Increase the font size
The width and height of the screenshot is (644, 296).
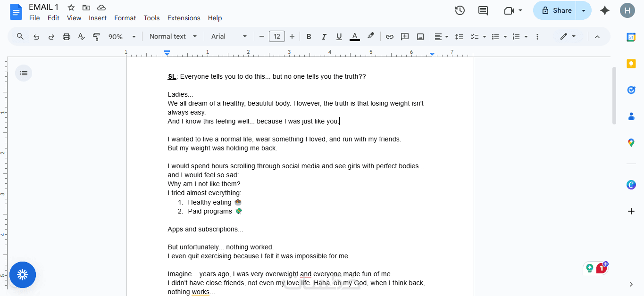click(292, 36)
